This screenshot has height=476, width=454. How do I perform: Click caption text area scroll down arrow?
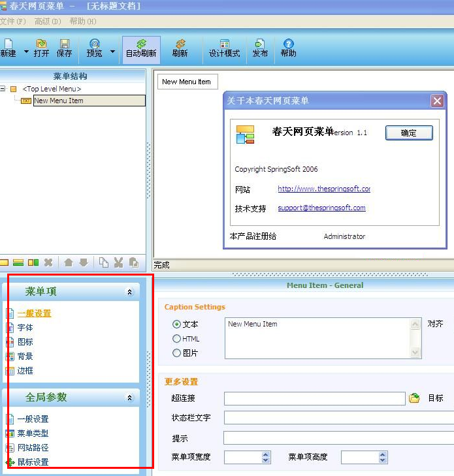click(415, 352)
